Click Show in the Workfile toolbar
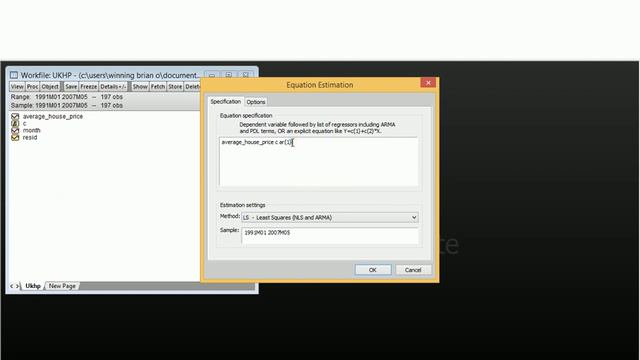This screenshot has width=640, height=360. coord(140,87)
